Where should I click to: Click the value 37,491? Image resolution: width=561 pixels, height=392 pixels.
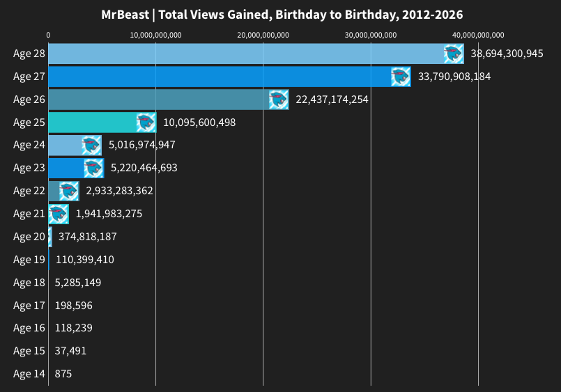click(70, 351)
